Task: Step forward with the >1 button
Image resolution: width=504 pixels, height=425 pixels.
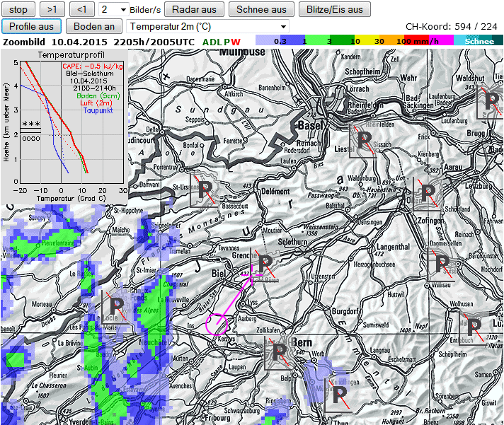Action: [x=52, y=9]
